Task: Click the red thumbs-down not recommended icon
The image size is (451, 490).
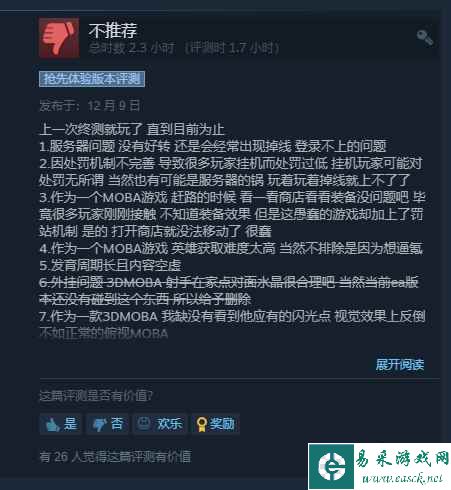Action: point(59,38)
